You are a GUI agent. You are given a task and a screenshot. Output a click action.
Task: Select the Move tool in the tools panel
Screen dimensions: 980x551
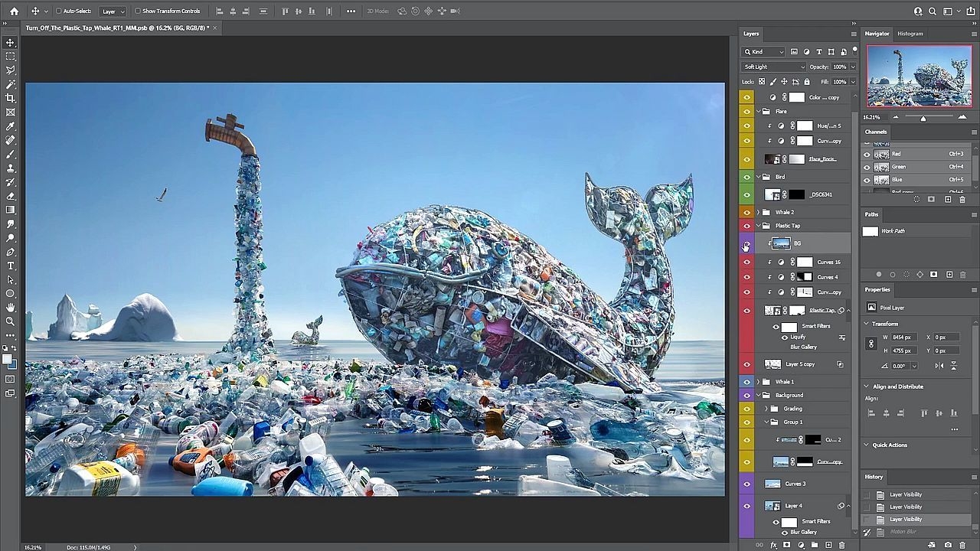tap(10, 42)
